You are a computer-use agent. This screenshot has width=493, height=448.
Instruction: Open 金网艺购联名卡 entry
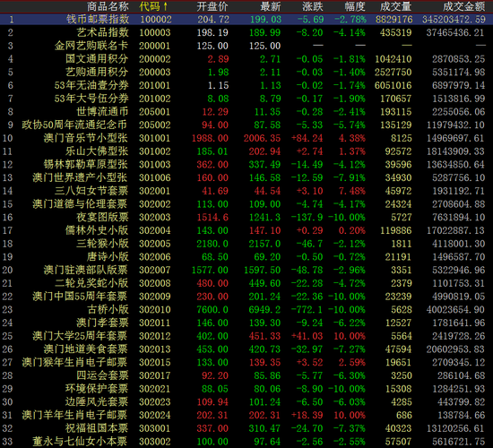246,46
